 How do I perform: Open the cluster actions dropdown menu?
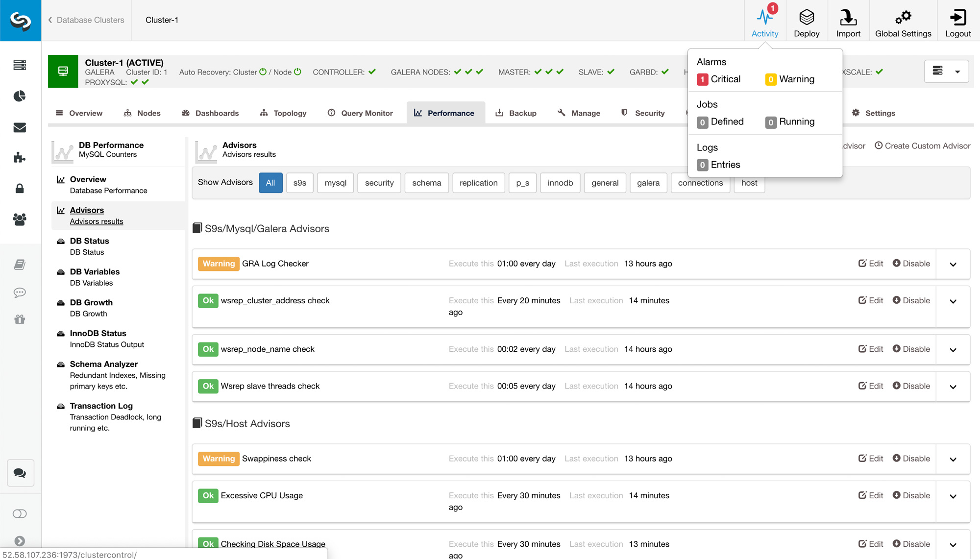click(x=946, y=71)
